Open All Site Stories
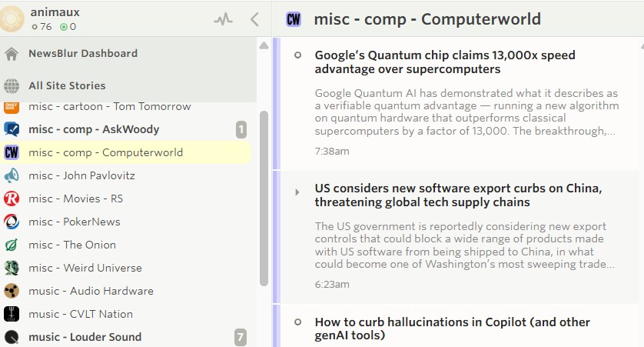 coord(67,85)
